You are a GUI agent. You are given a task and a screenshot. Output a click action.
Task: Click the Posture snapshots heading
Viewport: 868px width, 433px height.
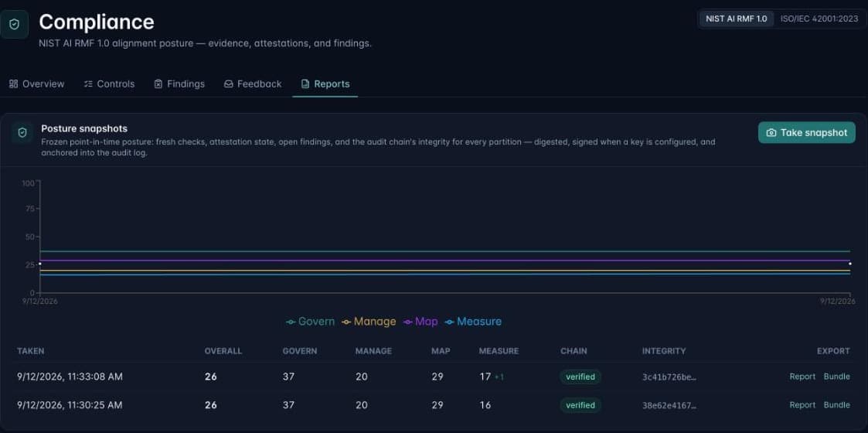(x=84, y=128)
